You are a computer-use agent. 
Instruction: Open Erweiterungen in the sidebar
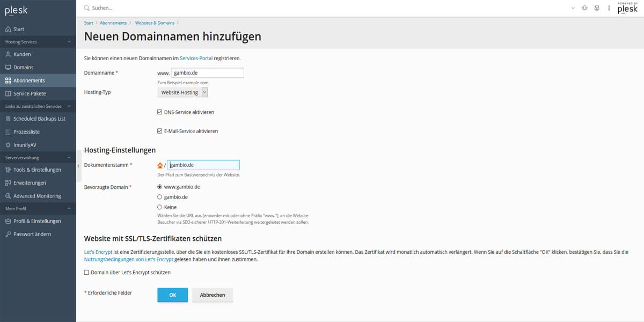click(38, 182)
